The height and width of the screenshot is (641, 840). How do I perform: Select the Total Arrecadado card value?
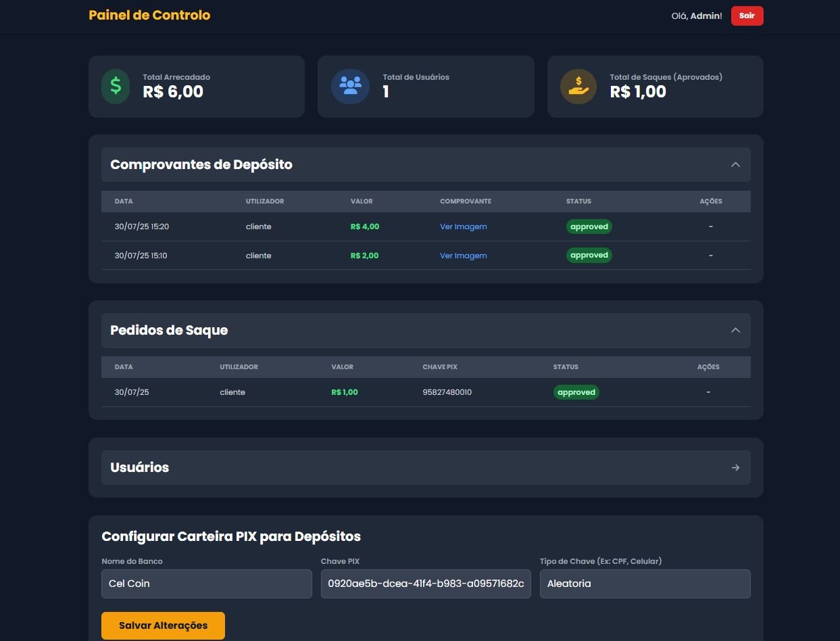pos(173,92)
